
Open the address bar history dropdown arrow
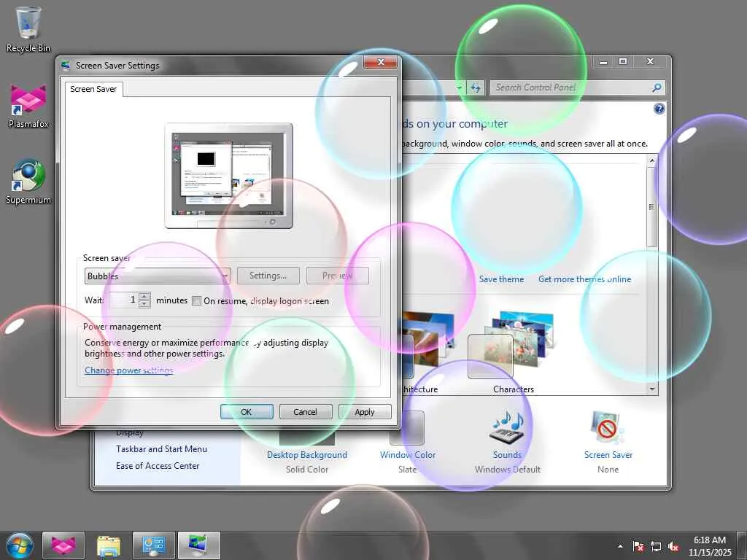[459, 87]
